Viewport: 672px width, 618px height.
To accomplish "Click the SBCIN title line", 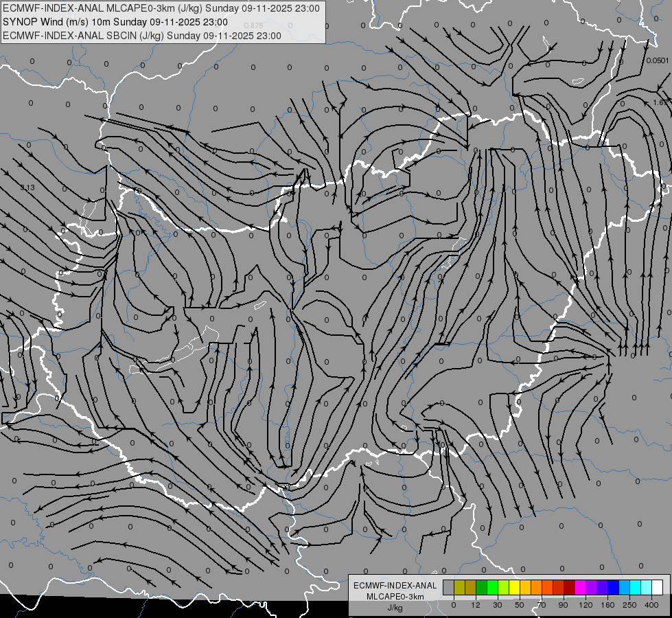I will click(142, 36).
